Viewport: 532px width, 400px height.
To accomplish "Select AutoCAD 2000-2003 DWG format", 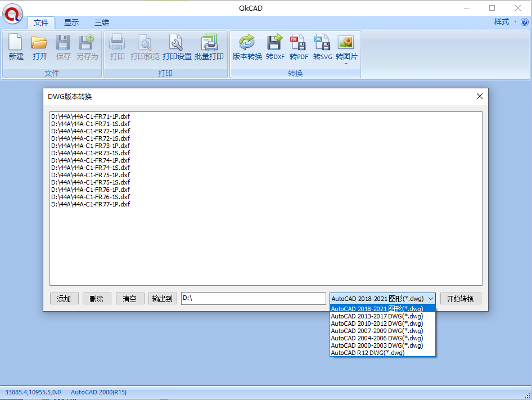I will tap(382, 345).
